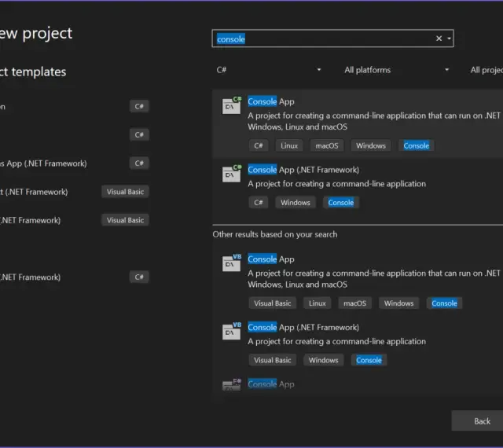The width and height of the screenshot is (503, 448).
Task: Click C# tag under C# Console App (.NET Framework)
Action: (259, 202)
